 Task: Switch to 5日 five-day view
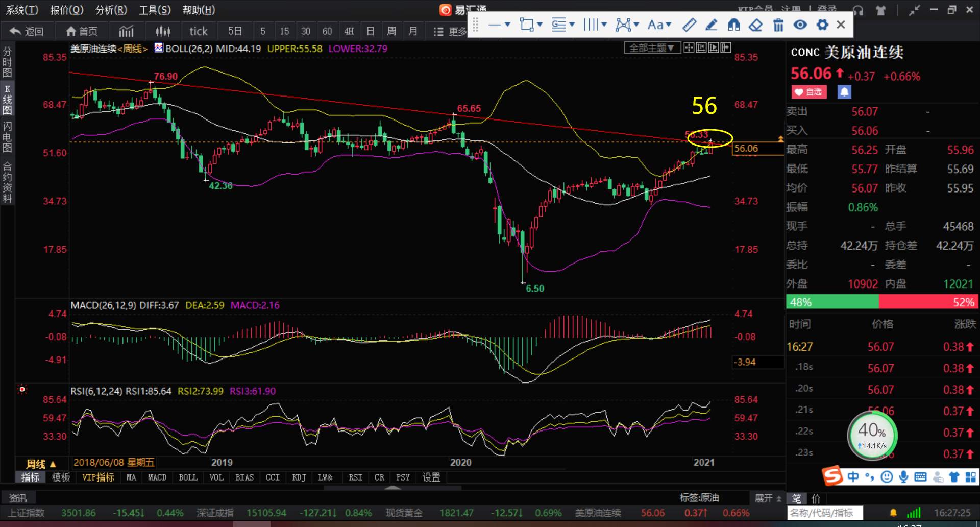pyautogui.click(x=235, y=31)
